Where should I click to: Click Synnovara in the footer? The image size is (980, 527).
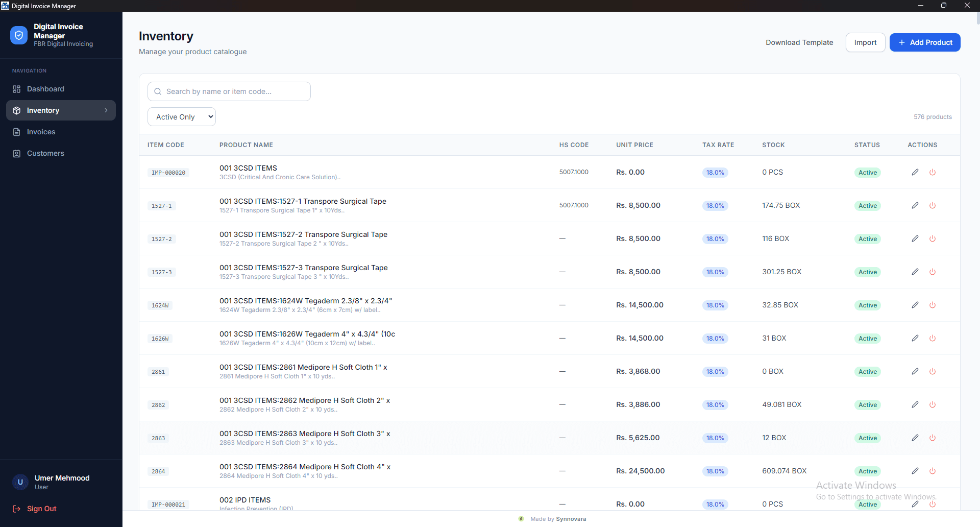[571, 519]
